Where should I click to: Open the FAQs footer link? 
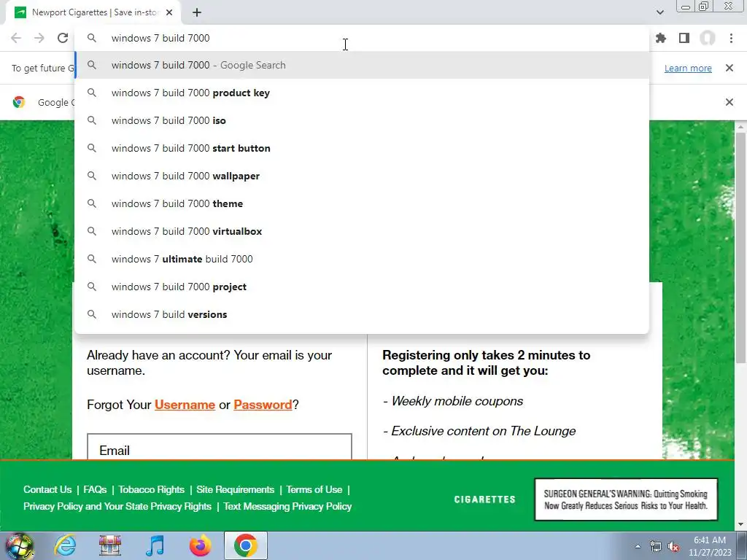95,489
